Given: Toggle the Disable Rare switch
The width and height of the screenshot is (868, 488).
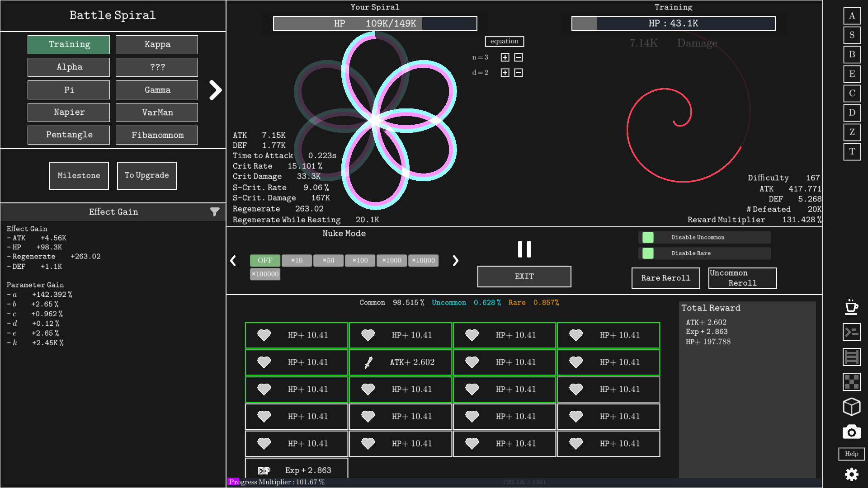Looking at the screenshot, I should [648, 253].
